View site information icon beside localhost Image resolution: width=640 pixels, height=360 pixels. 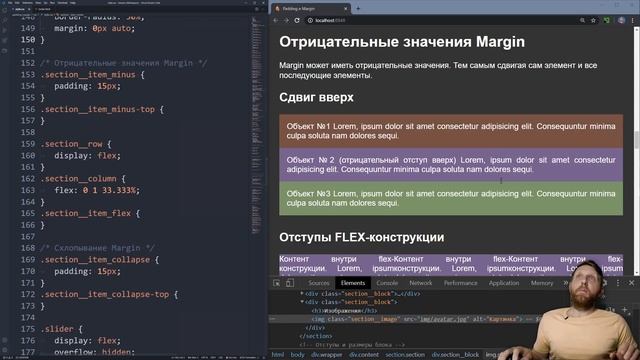point(310,20)
